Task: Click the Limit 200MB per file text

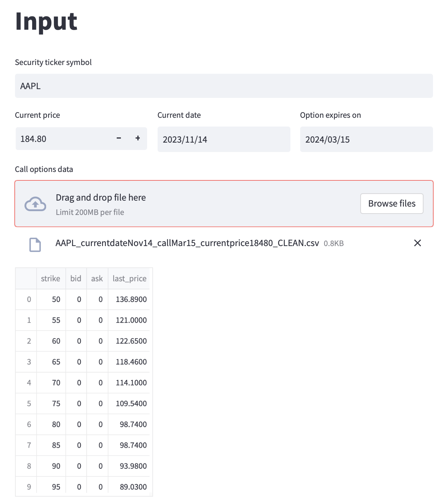Action: pos(90,213)
